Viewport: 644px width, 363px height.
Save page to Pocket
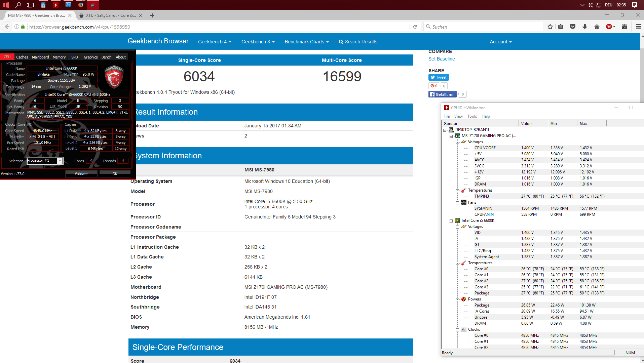pyautogui.click(x=573, y=27)
